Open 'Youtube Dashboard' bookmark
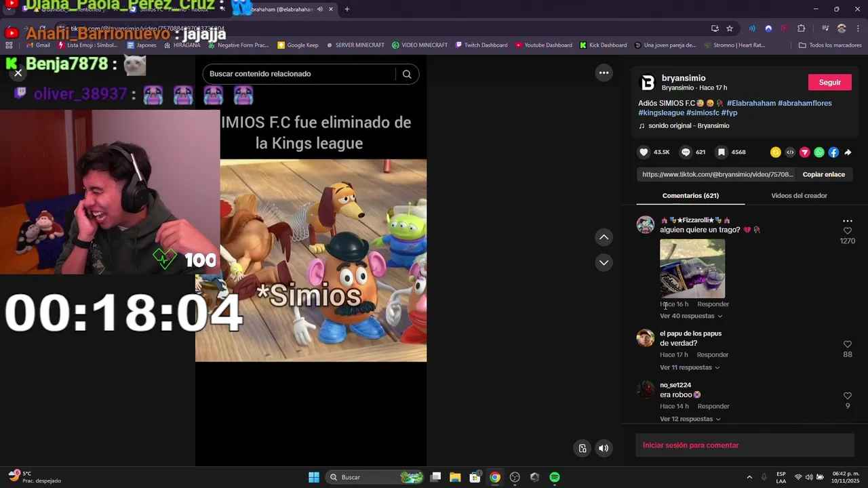 (543, 45)
